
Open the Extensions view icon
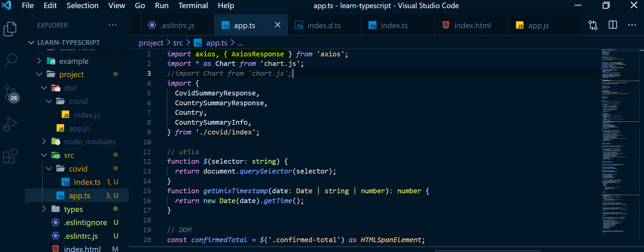[x=10, y=156]
